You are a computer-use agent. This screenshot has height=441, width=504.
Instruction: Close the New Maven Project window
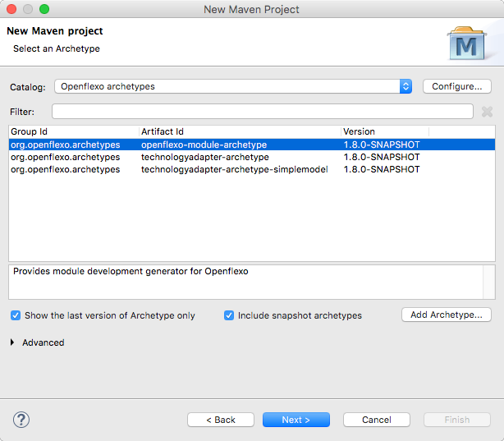[11, 9]
